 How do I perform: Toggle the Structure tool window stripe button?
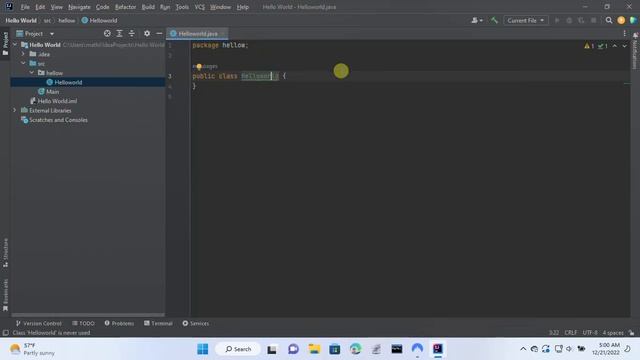pyautogui.click(x=5, y=253)
